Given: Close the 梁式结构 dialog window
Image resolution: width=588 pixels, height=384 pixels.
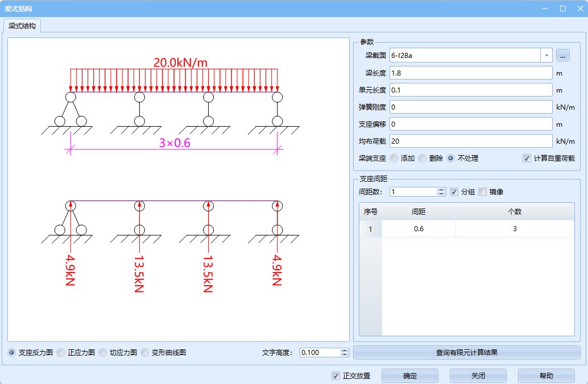Looking at the screenshot, I should pyautogui.click(x=580, y=9).
